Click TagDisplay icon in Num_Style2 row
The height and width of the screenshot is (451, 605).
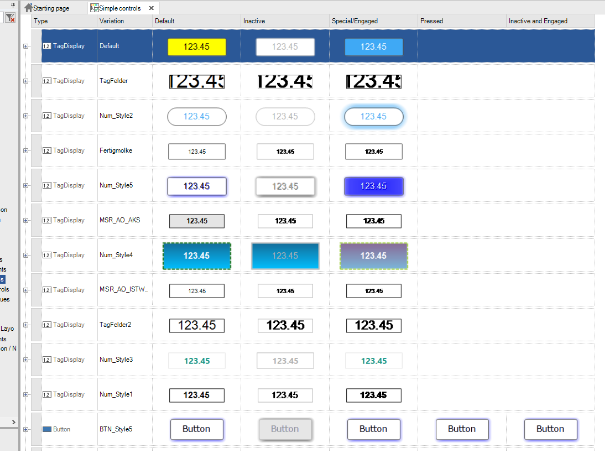tap(47, 116)
